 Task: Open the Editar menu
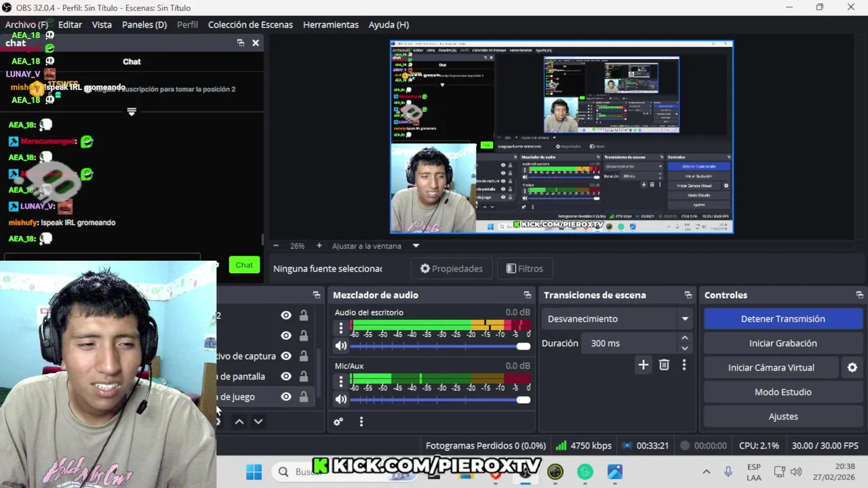pos(70,24)
